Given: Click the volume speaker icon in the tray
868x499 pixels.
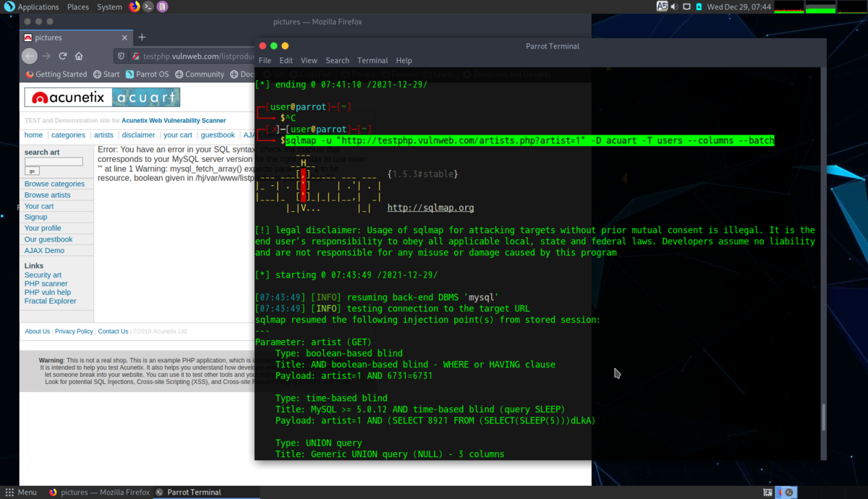Looking at the screenshot, I should [x=674, y=7].
